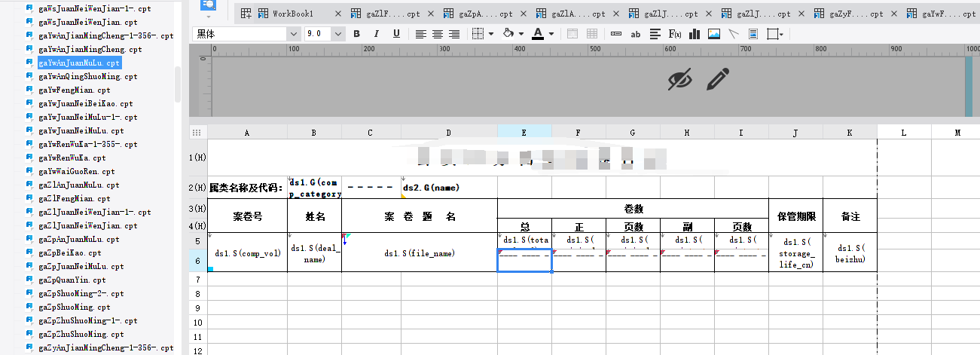Open the font size dropdown showing 9.0

(x=325, y=34)
